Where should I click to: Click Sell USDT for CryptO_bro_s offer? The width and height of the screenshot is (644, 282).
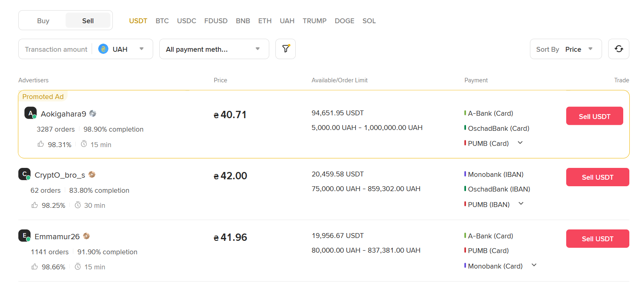[597, 177]
